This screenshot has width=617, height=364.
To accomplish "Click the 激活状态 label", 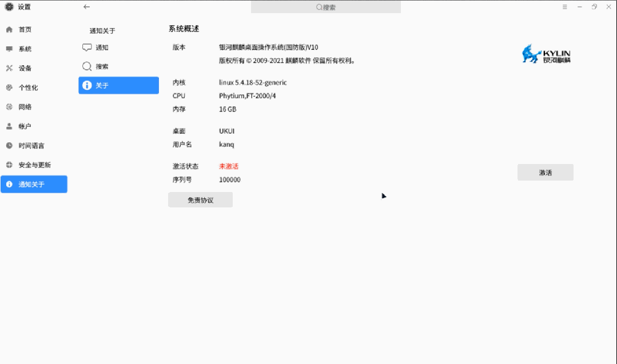I will click(185, 166).
